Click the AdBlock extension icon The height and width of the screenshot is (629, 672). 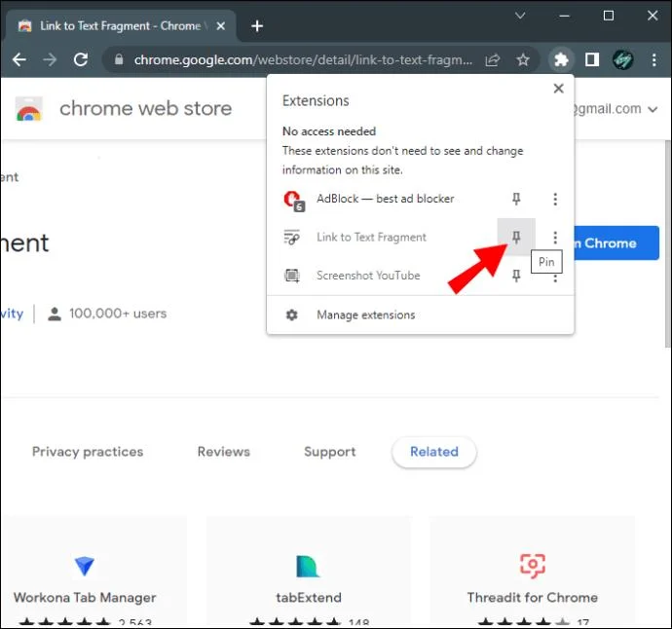[293, 201]
